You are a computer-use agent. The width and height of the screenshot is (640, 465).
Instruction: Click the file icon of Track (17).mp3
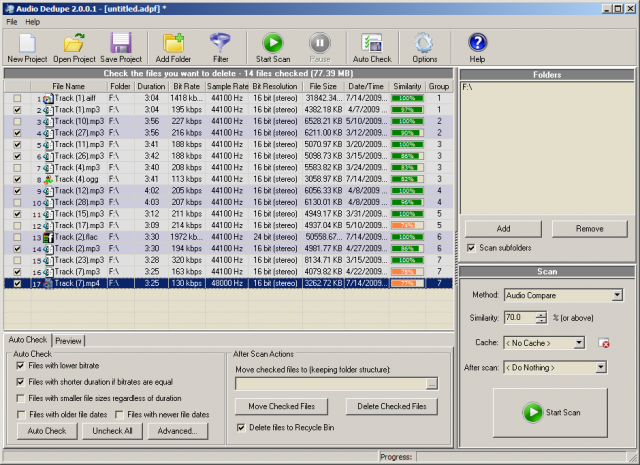click(48, 226)
